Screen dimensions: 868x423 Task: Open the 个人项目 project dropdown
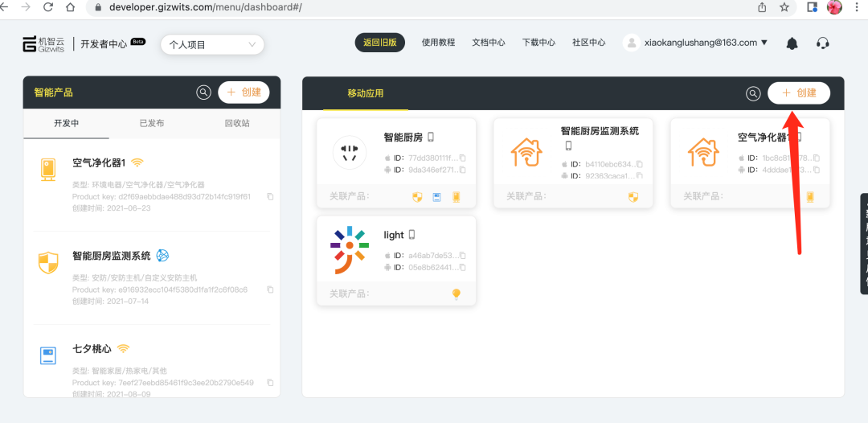[212, 45]
